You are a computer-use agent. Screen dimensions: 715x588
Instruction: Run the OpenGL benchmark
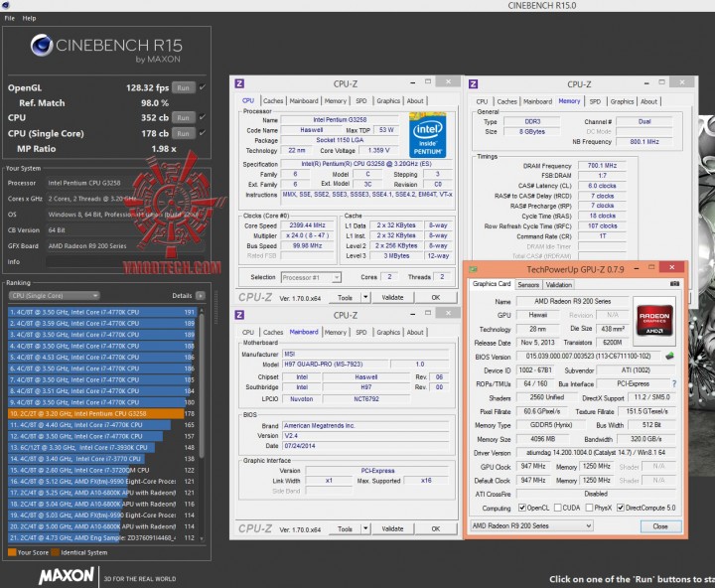click(184, 87)
